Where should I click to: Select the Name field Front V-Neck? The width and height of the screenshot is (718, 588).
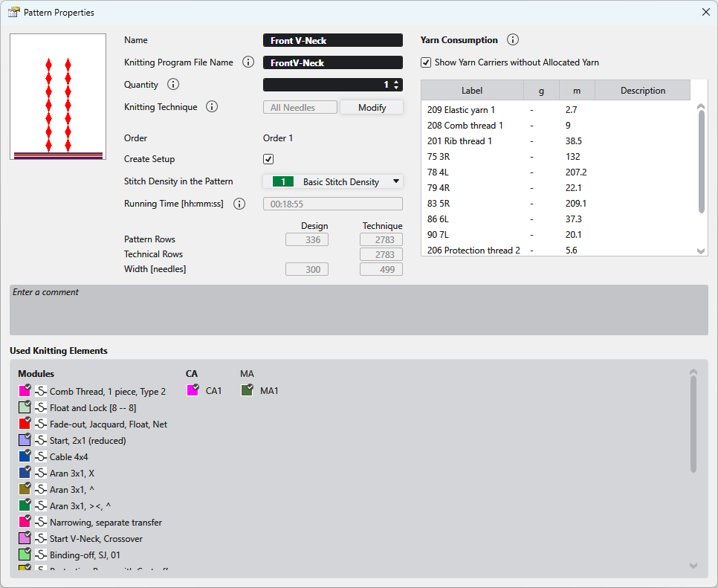tap(332, 41)
